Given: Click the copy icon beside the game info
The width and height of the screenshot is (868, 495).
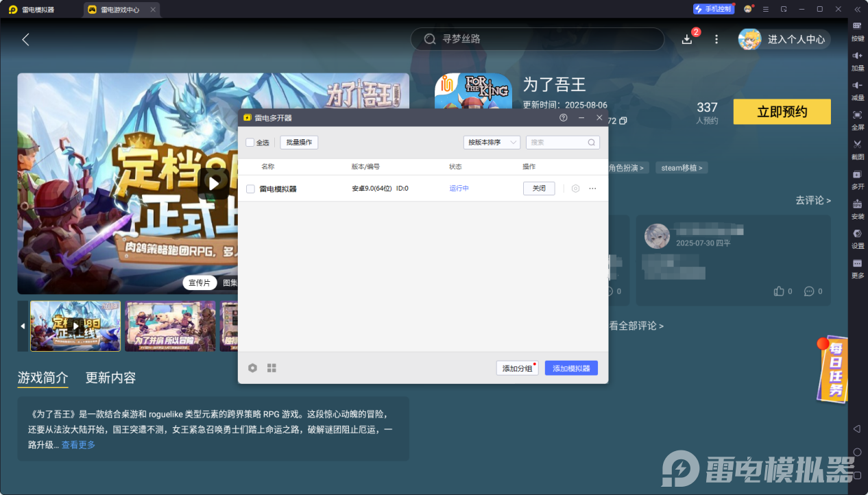Looking at the screenshot, I should 623,121.
